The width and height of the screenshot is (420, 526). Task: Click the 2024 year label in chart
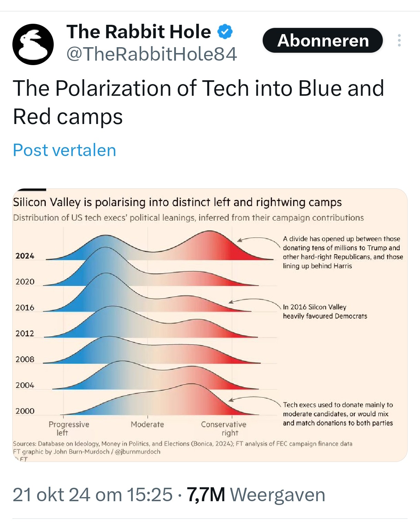(25, 256)
